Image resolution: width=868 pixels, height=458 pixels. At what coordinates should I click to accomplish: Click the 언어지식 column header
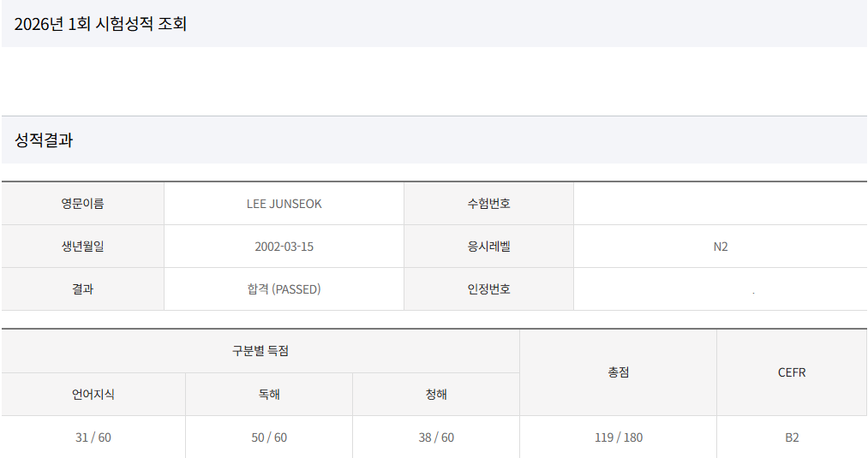point(93,395)
